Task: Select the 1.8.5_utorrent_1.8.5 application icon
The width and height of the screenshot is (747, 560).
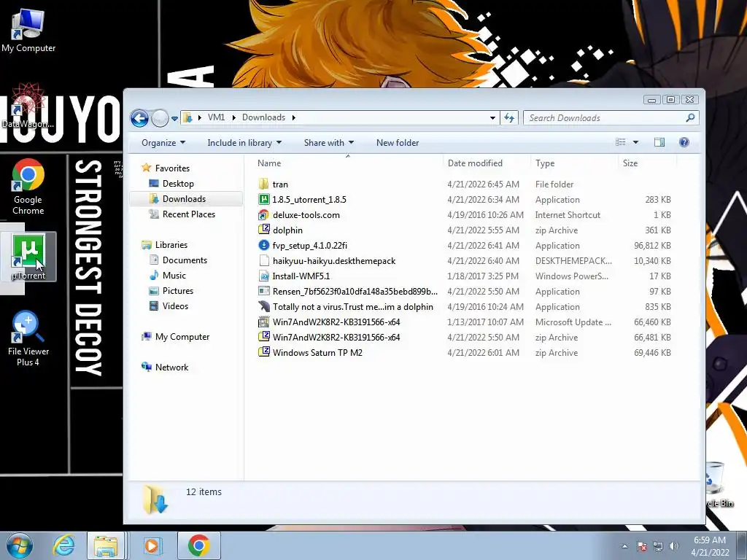Action: [x=263, y=199]
